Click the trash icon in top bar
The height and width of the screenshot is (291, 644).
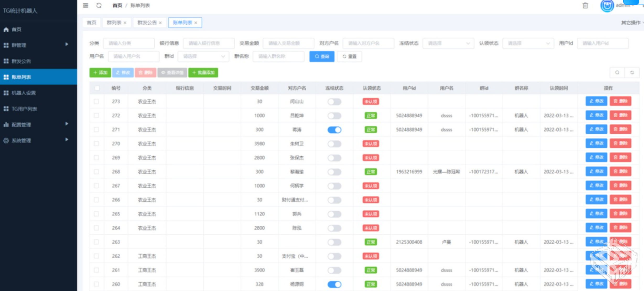click(x=585, y=6)
